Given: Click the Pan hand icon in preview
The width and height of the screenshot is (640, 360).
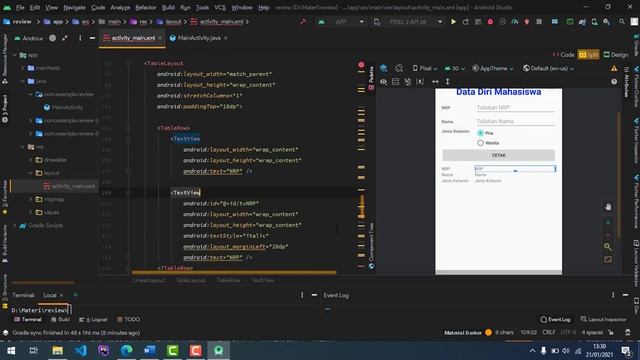Looking at the screenshot, I should tap(608, 207).
